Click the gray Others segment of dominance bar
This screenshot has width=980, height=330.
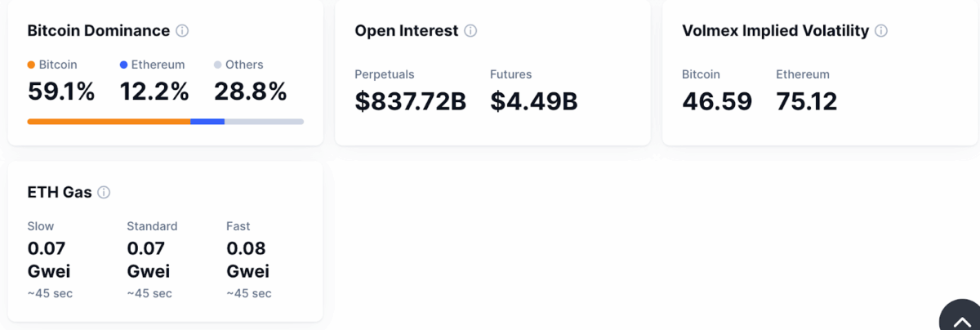(264, 122)
